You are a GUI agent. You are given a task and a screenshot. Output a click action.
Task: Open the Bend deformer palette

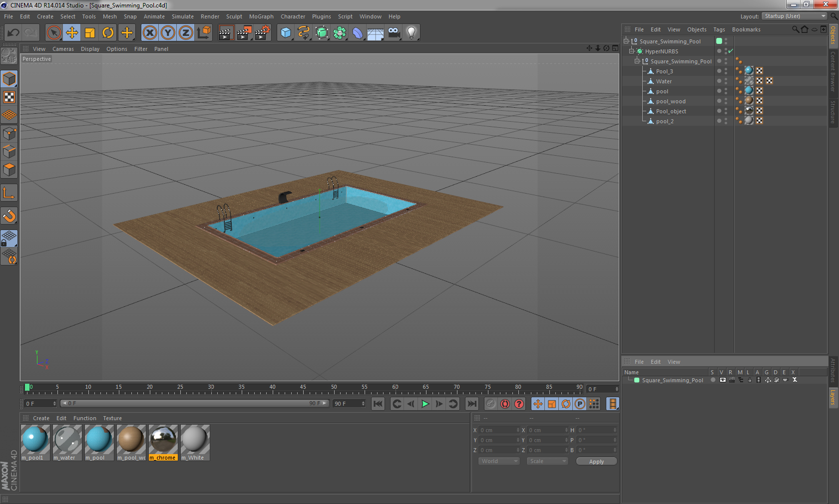click(x=358, y=33)
